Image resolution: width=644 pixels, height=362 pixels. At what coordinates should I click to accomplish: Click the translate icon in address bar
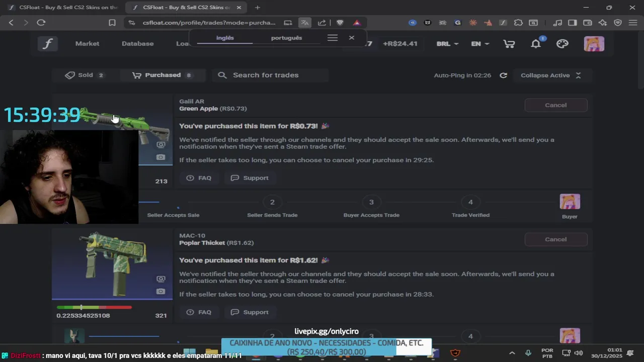[305, 23]
